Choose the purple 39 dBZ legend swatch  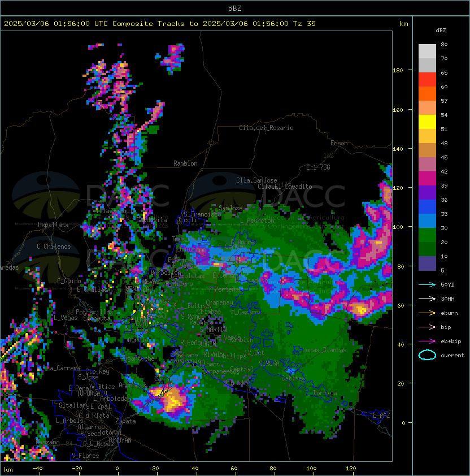(427, 192)
